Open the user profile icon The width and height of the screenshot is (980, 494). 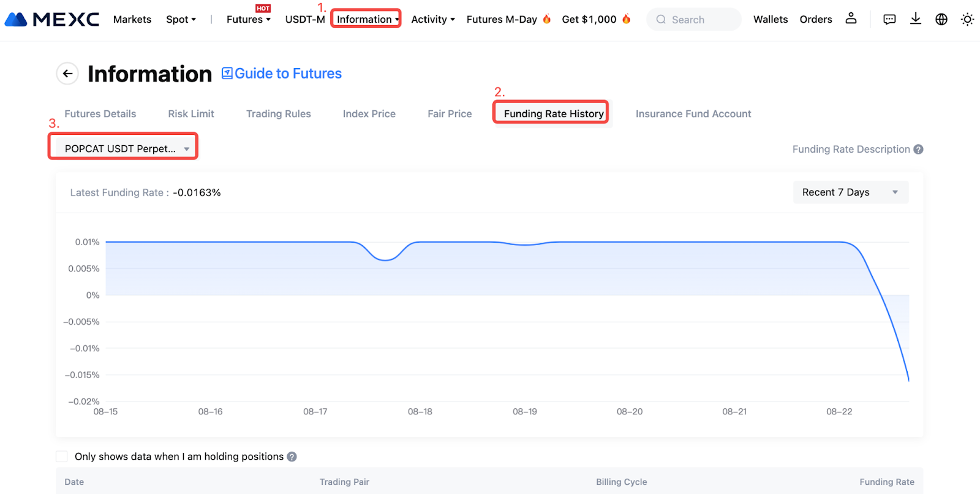tap(851, 19)
